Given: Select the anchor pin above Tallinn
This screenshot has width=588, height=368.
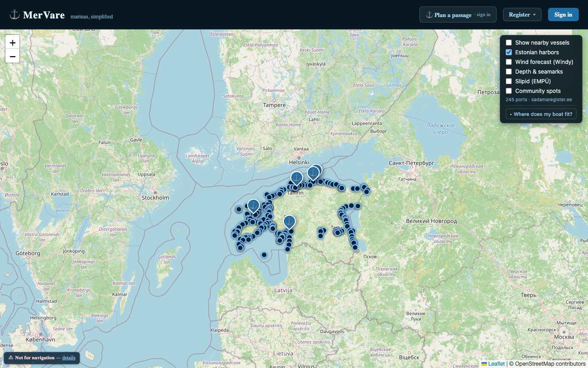Looking at the screenshot, I should (297, 178).
